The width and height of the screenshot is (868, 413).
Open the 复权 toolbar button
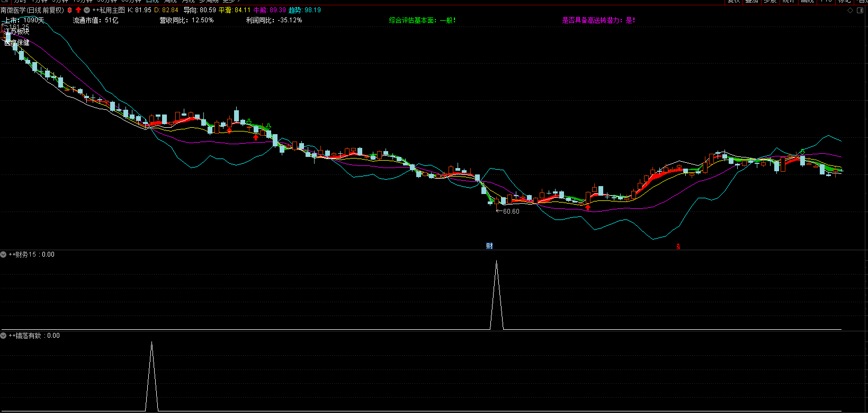click(734, 2)
